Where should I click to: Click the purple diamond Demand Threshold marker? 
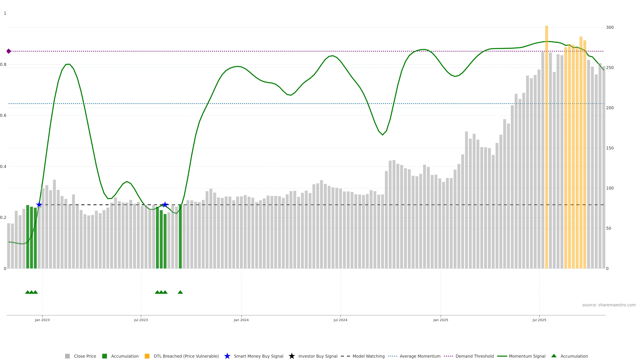[9, 51]
